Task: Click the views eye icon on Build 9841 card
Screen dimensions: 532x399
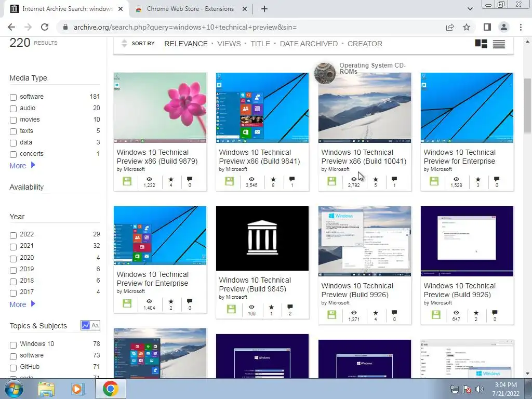Action: 251,179
